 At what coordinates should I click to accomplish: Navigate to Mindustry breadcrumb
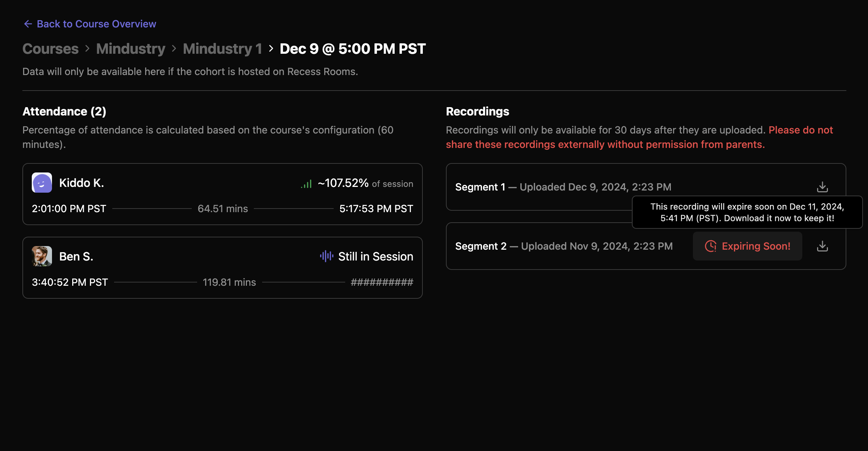coord(131,49)
